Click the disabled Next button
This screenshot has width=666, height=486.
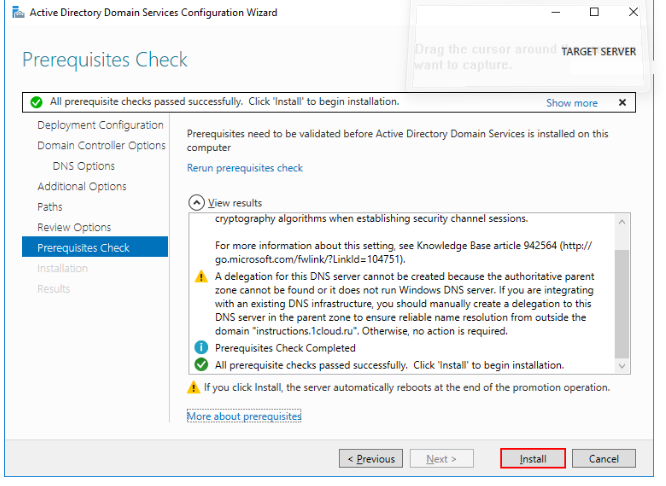point(441,459)
